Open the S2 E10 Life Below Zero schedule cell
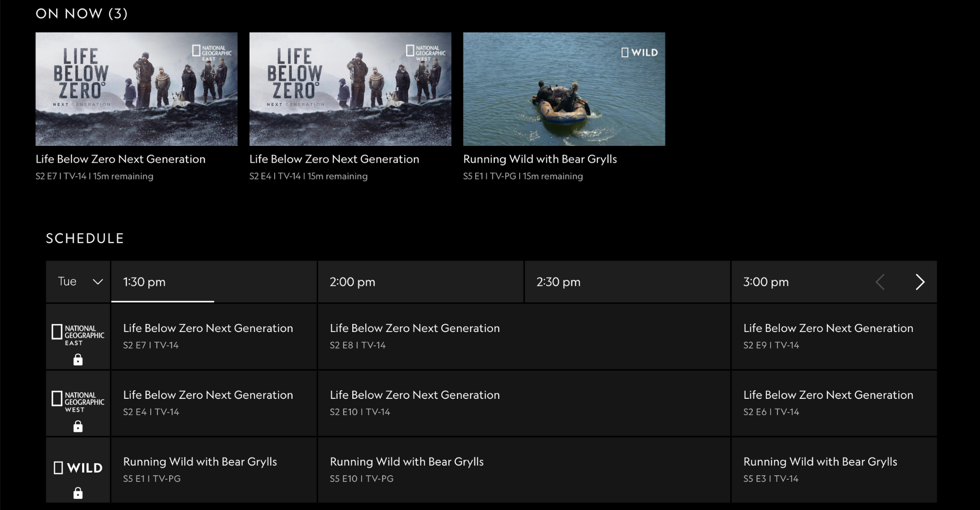 tap(524, 403)
